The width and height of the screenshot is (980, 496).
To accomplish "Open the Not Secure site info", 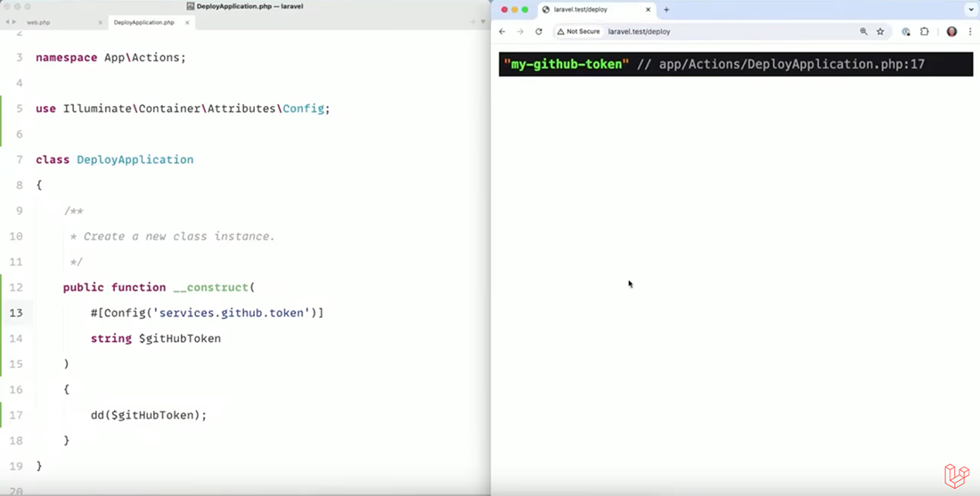I will (579, 31).
